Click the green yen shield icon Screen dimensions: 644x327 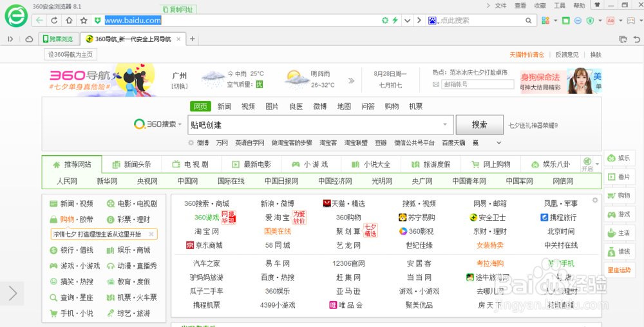[x=590, y=20]
